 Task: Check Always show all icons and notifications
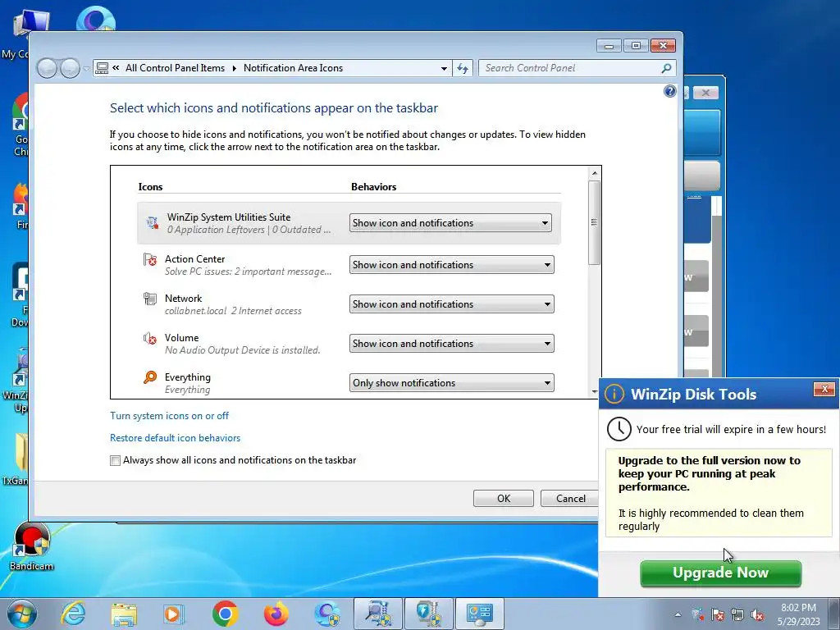tap(115, 461)
